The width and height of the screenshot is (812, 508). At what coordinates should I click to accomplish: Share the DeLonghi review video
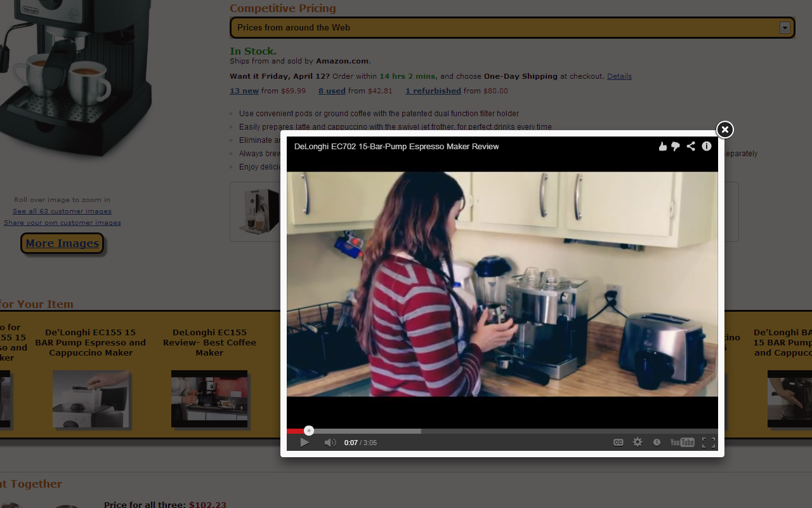coord(691,147)
